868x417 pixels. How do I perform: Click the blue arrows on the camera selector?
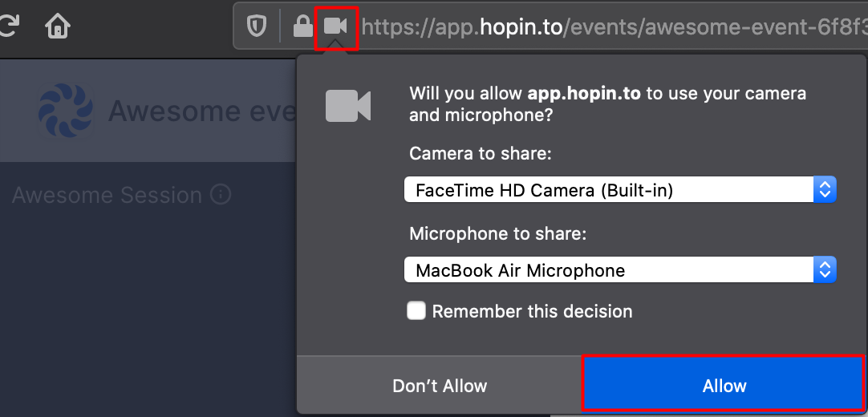tap(825, 190)
